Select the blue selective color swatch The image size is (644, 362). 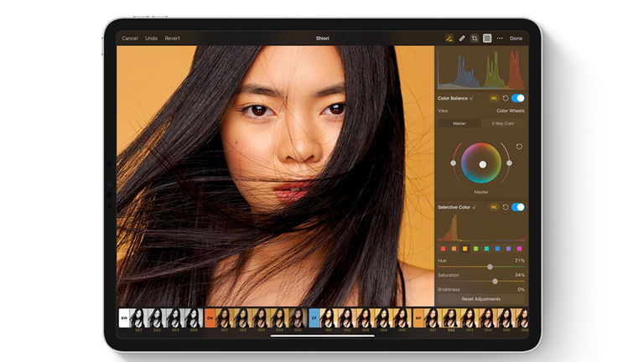coord(497,249)
